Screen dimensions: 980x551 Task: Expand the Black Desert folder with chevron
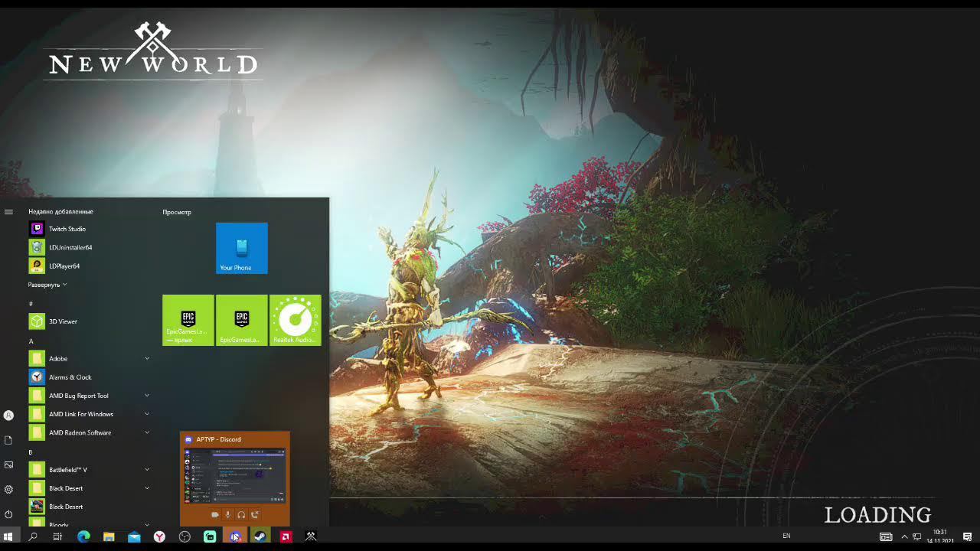tap(147, 488)
